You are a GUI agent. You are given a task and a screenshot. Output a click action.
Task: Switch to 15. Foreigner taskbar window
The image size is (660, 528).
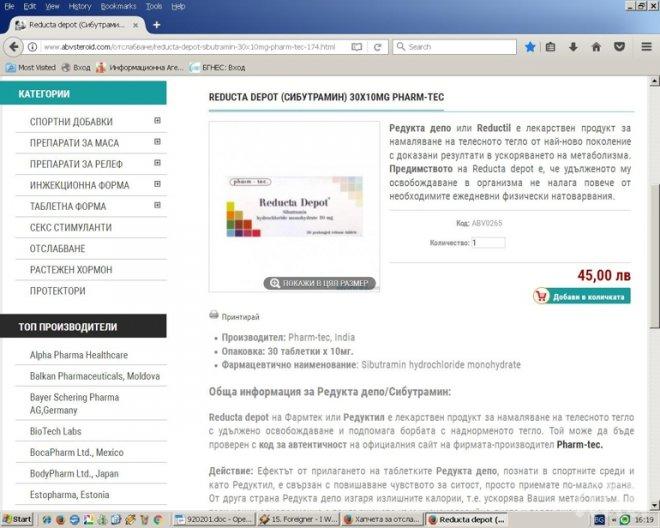(298, 520)
